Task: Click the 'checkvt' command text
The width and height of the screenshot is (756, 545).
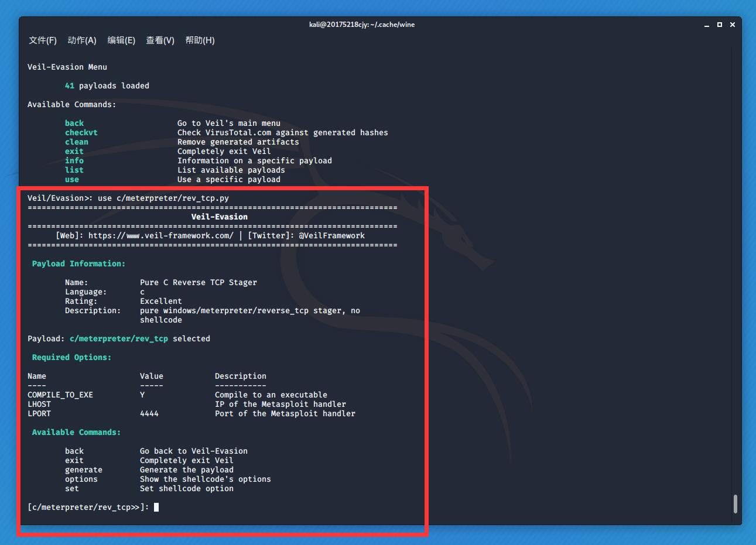Action: (81, 132)
